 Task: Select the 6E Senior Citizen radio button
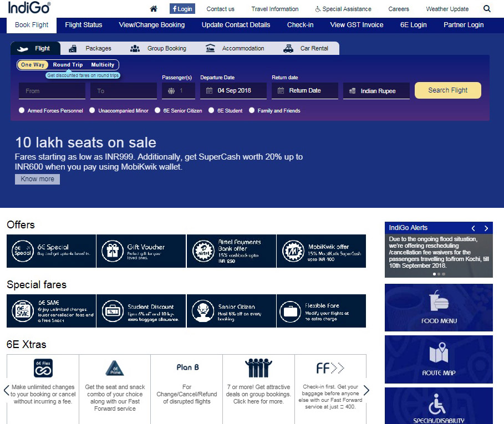157,110
